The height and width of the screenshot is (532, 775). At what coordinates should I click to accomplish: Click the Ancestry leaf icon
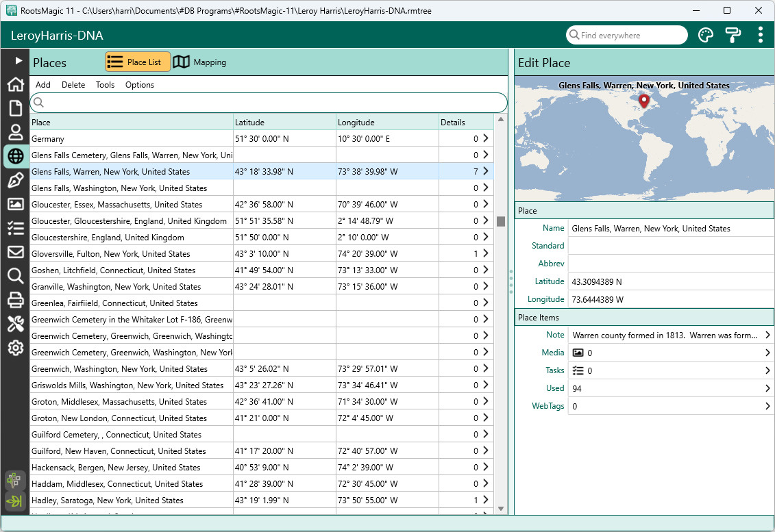pyautogui.click(x=14, y=501)
